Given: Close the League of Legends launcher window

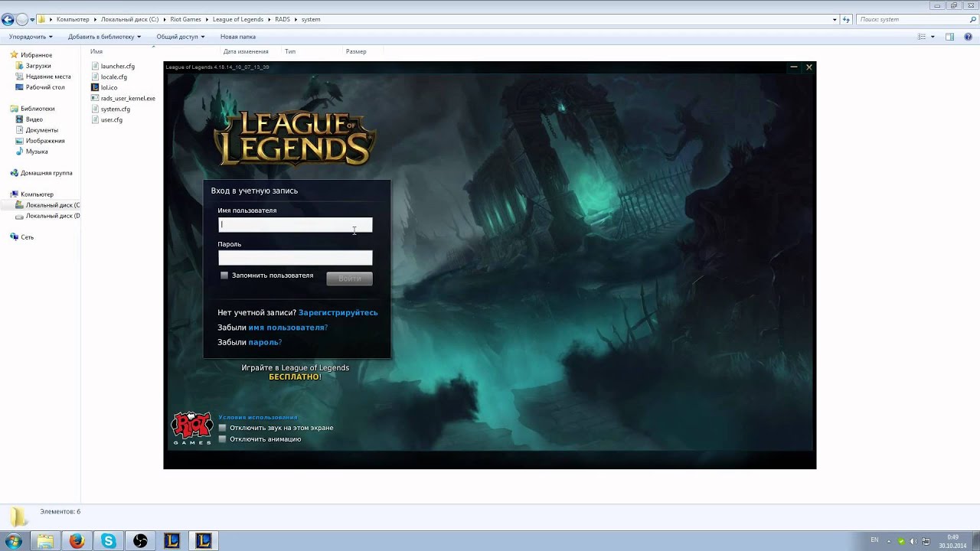Looking at the screenshot, I should point(809,67).
